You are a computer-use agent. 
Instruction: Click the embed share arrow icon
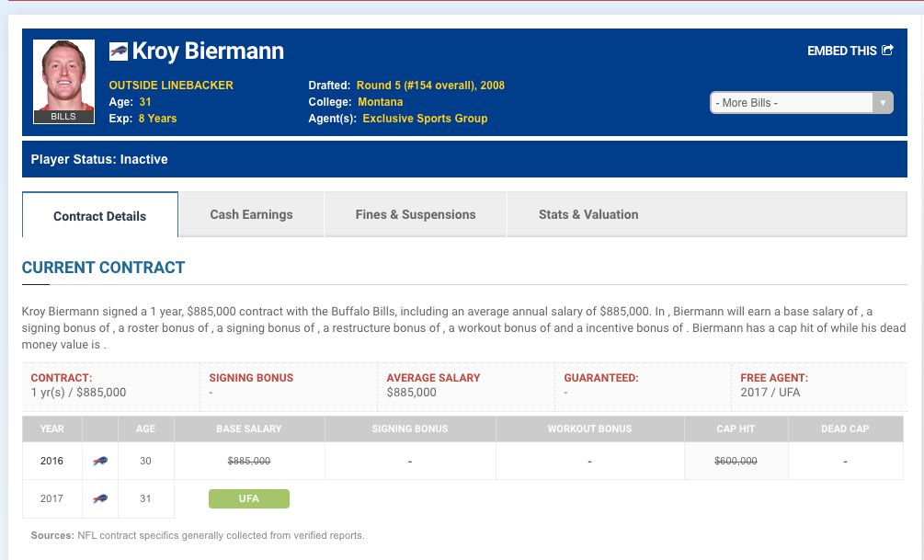click(x=887, y=51)
